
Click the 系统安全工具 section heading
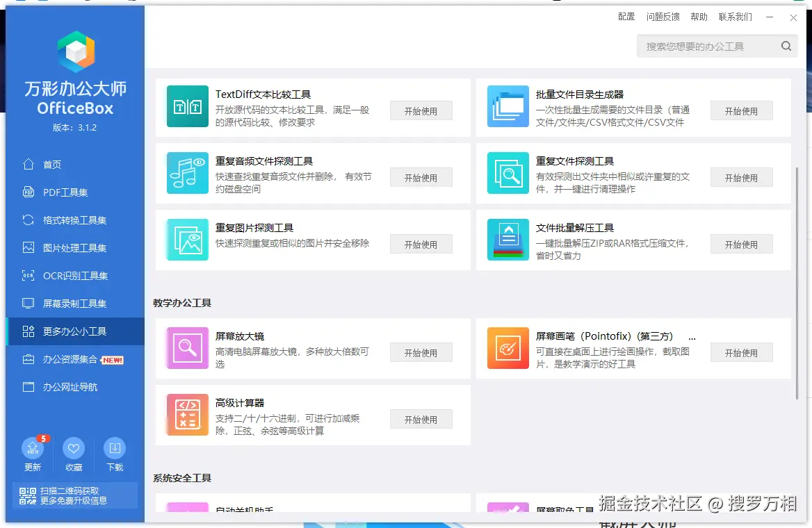(181, 478)
